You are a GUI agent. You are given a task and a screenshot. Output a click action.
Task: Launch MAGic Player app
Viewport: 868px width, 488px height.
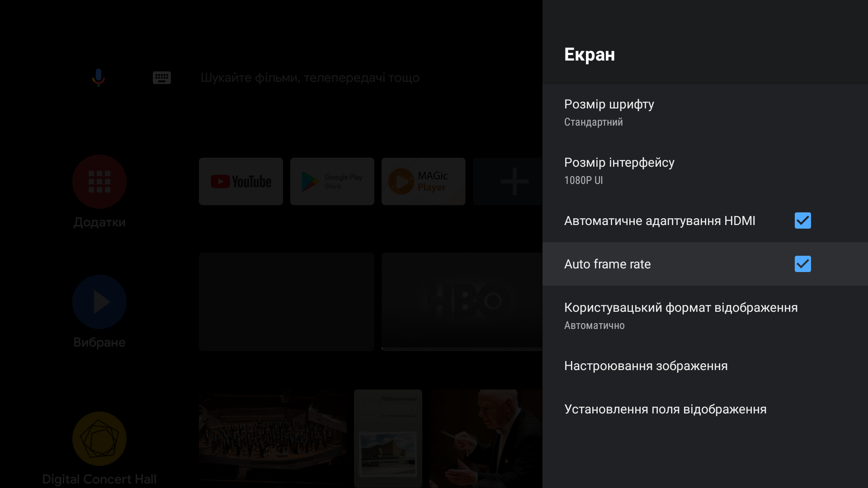pyautogui.click(x=424, y=181)
